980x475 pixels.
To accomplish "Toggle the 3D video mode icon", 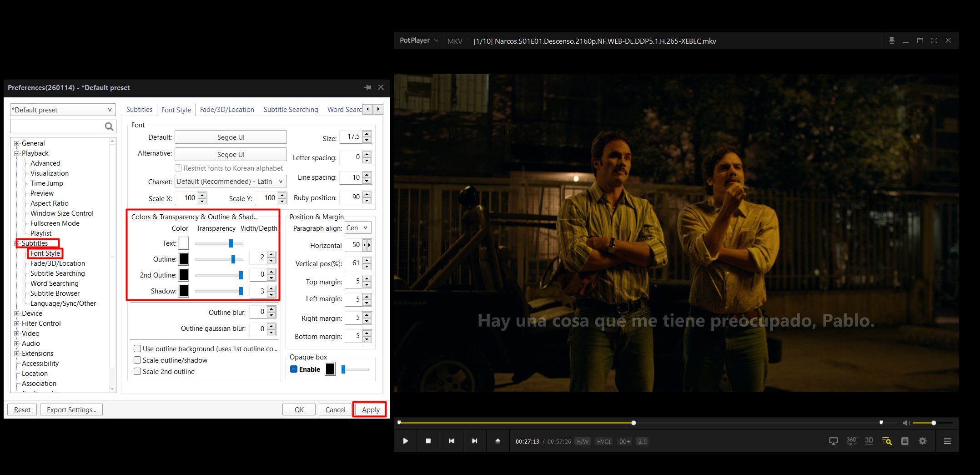I will (x=869, y=441).
